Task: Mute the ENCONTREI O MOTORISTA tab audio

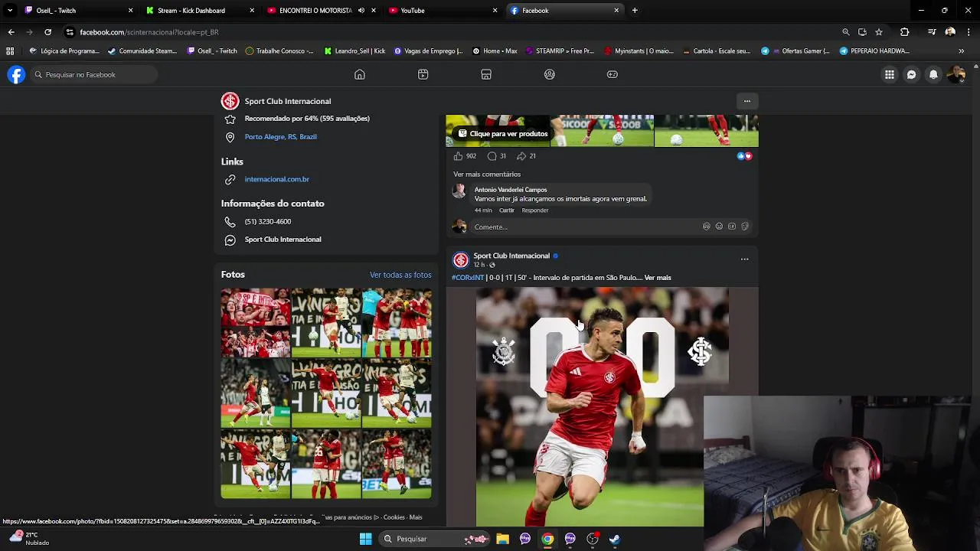Action: [361, 11]
